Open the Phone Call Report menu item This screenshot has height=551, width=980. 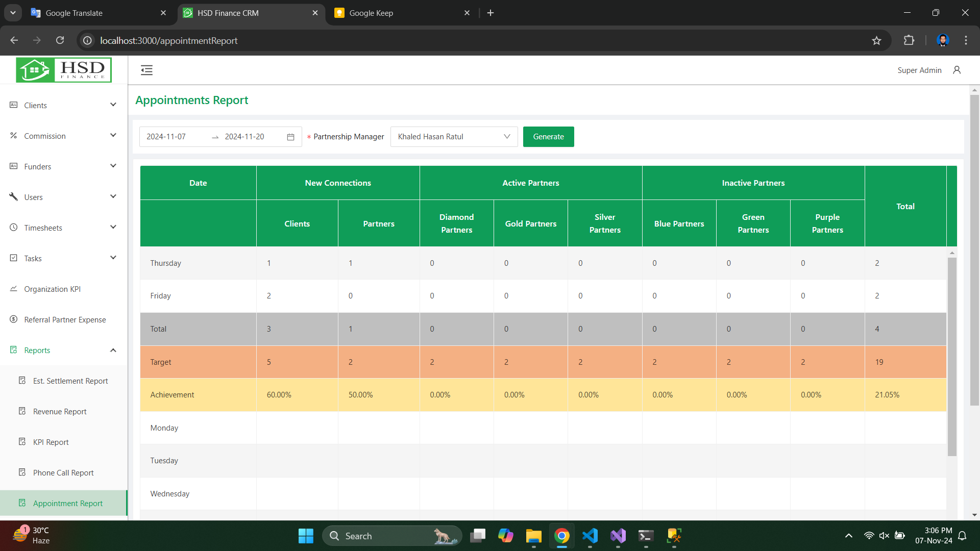pos(63,473)
